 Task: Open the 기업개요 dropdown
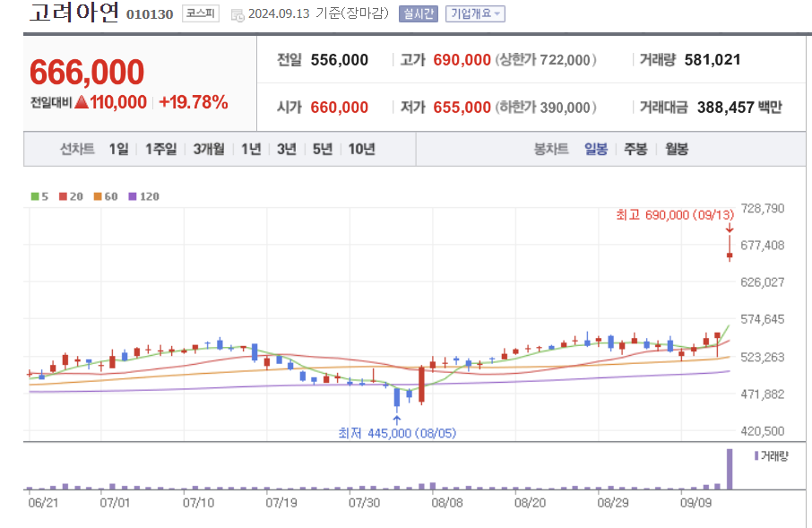pos(475,14)
